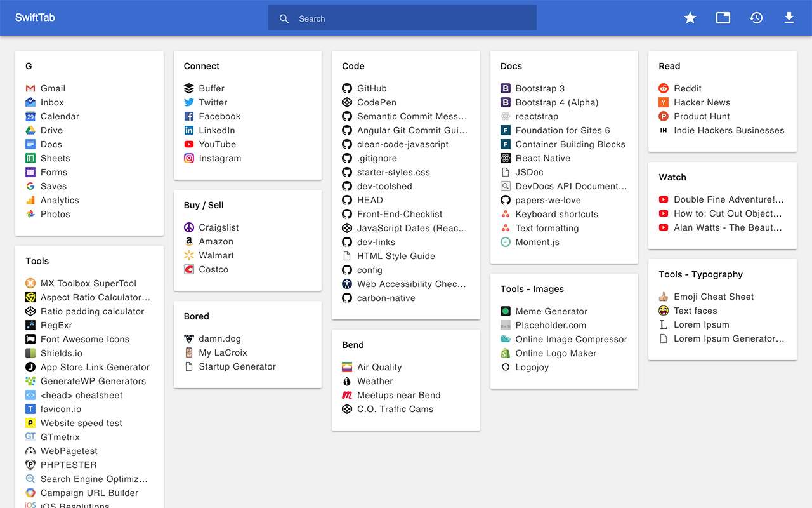Click the Web Accessibility Checker icon
Viewport: 812px width, 508px height.
pyautogui.click(x=347, y=284)
